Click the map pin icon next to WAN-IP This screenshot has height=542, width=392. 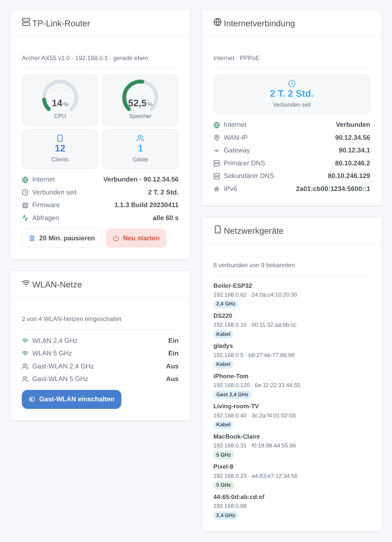coord(217,138)
